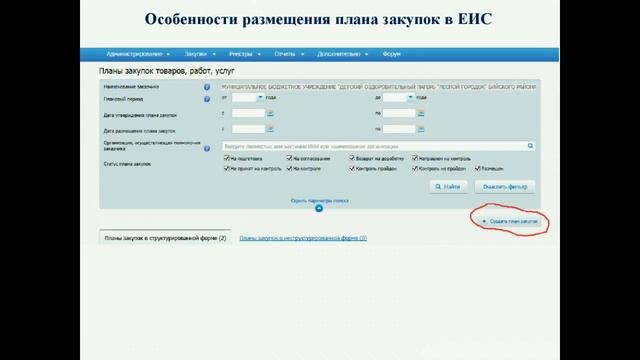The image size is (640, 360).
Task: Click the Дата утверждения плана закупок label
Action: [x=140, y=115]
